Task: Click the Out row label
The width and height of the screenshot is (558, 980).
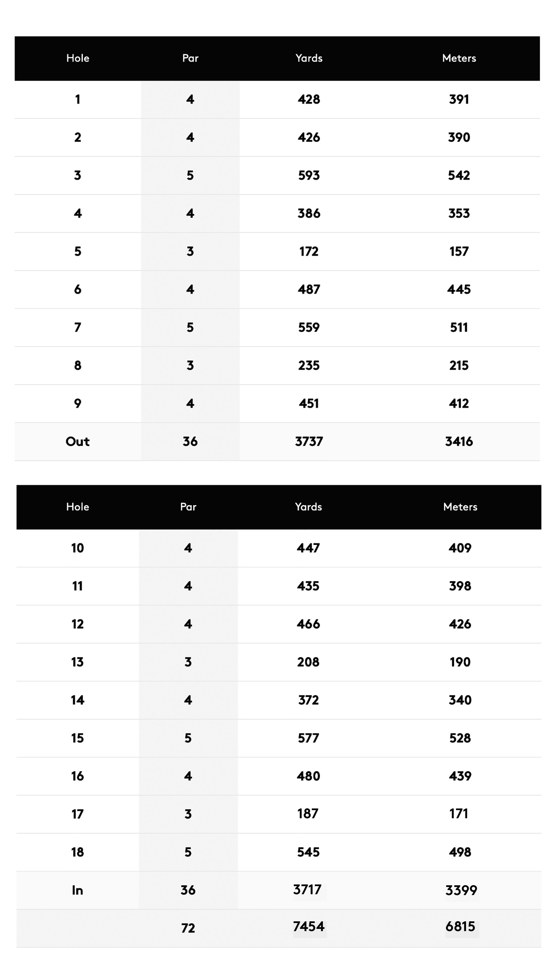Action: 77,442
